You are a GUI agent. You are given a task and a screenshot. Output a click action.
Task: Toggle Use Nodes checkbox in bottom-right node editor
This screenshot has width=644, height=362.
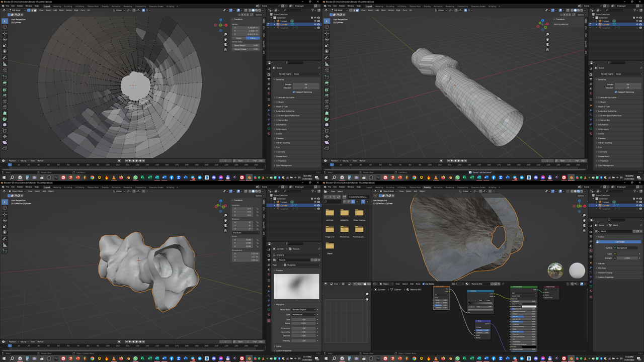click(x=424, y=284)
